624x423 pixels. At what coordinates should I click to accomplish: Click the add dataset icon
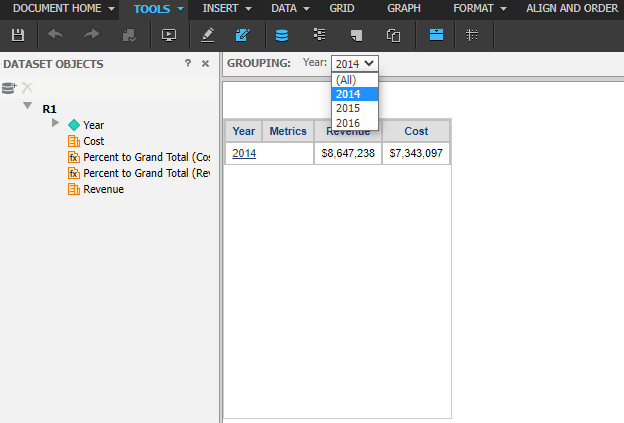pos(9,88)
